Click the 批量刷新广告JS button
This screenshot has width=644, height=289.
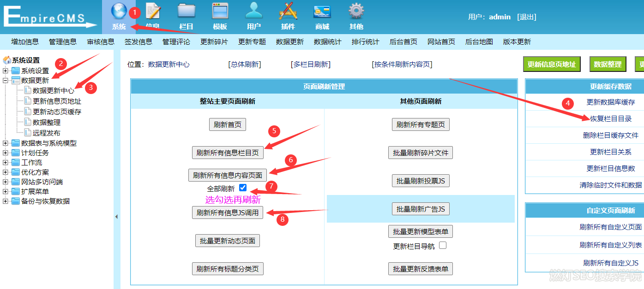pyautogui.click(x=421, y=209)
